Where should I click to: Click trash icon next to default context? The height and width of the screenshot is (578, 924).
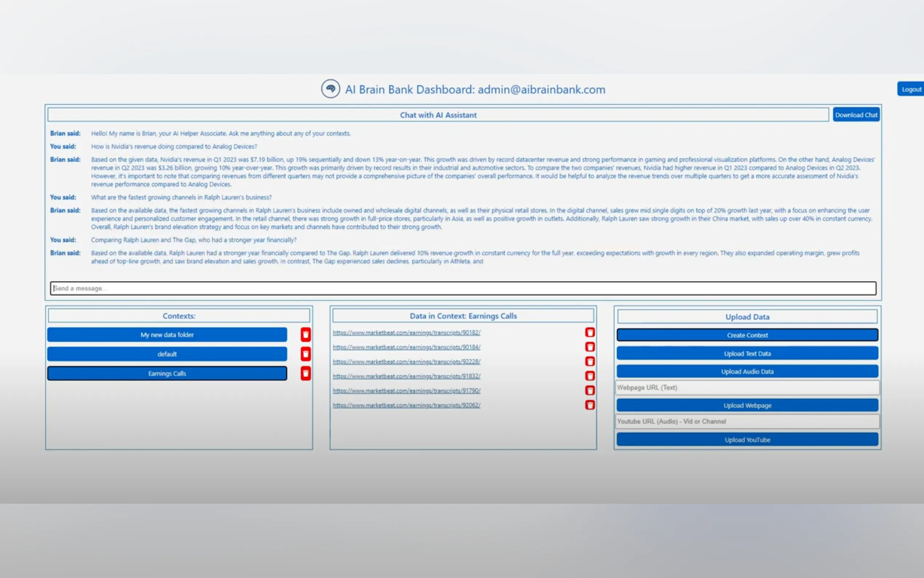(x=306, y=354)
